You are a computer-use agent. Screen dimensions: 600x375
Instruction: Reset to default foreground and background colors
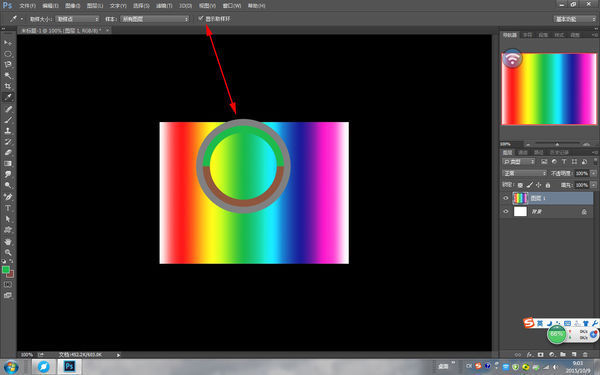click(x=3, y=261)
